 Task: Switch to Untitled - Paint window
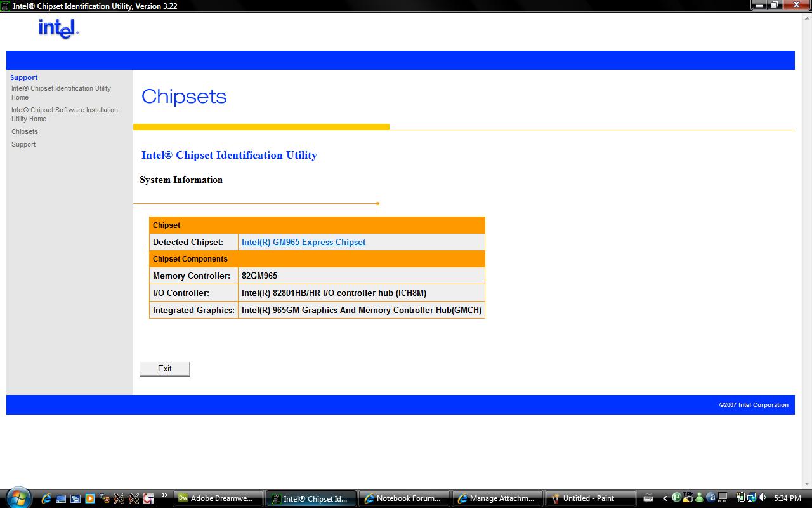591,498
